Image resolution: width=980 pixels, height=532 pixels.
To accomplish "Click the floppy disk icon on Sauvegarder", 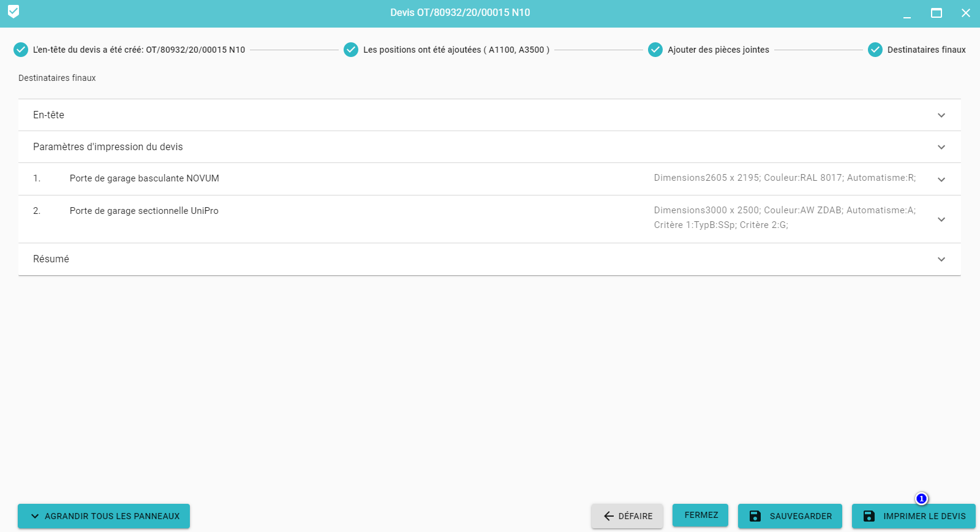I will (755, 516).
